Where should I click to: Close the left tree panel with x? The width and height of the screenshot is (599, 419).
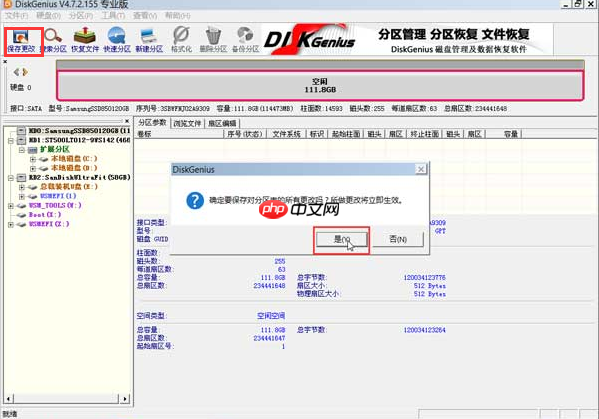(x=127, y=121)
